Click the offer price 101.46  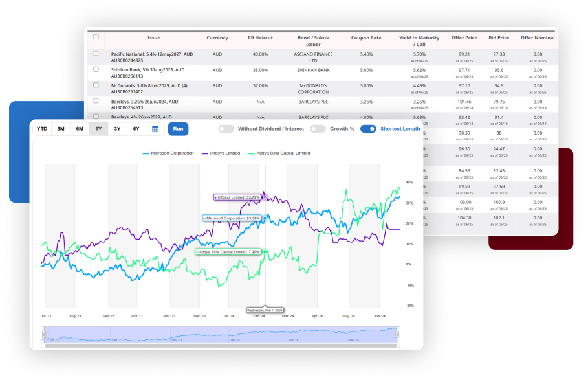464,102
